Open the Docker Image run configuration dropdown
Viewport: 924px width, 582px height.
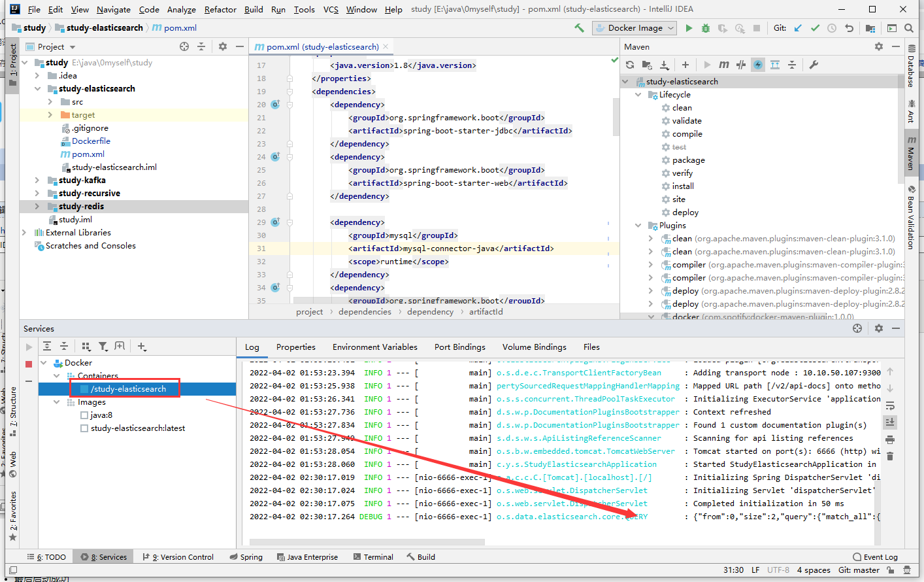pyautogui.click(x=634, y=28)
